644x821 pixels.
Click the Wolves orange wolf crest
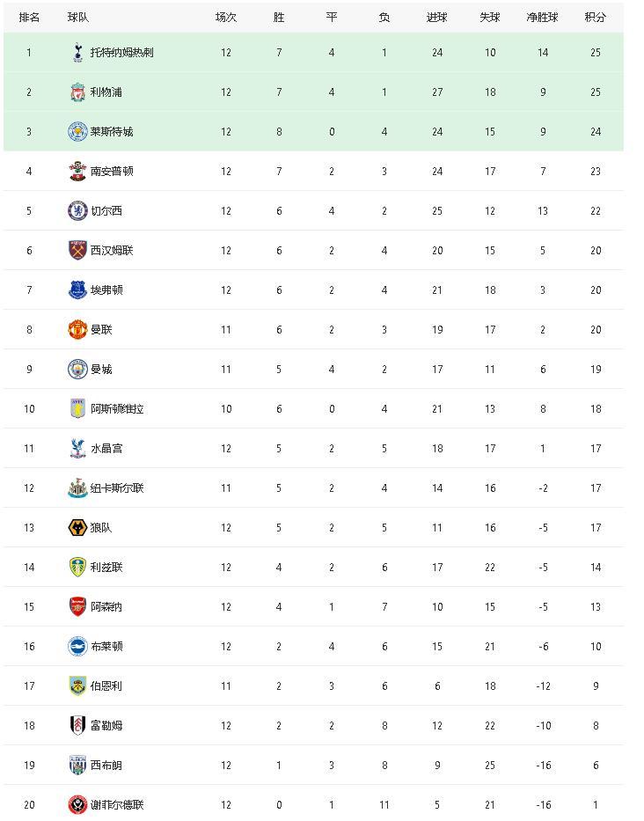[x=77, y=527]
